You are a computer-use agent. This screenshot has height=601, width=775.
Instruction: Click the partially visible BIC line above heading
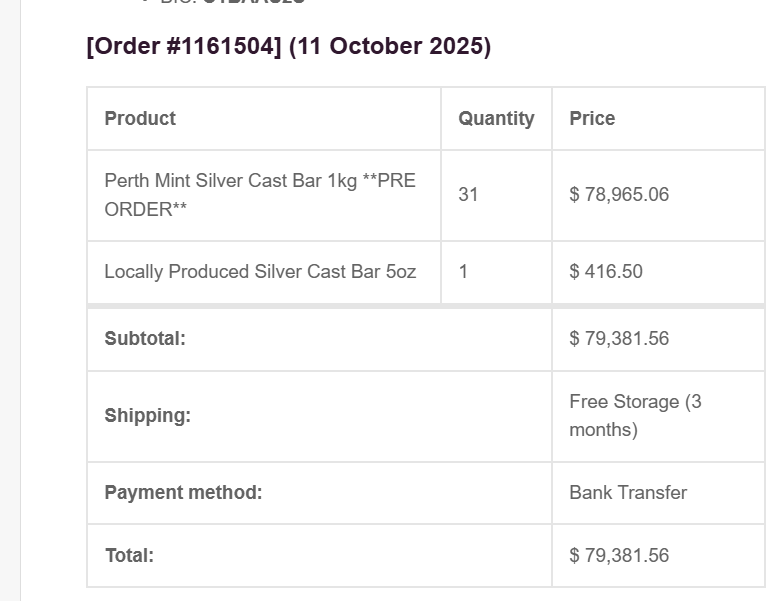232,3
